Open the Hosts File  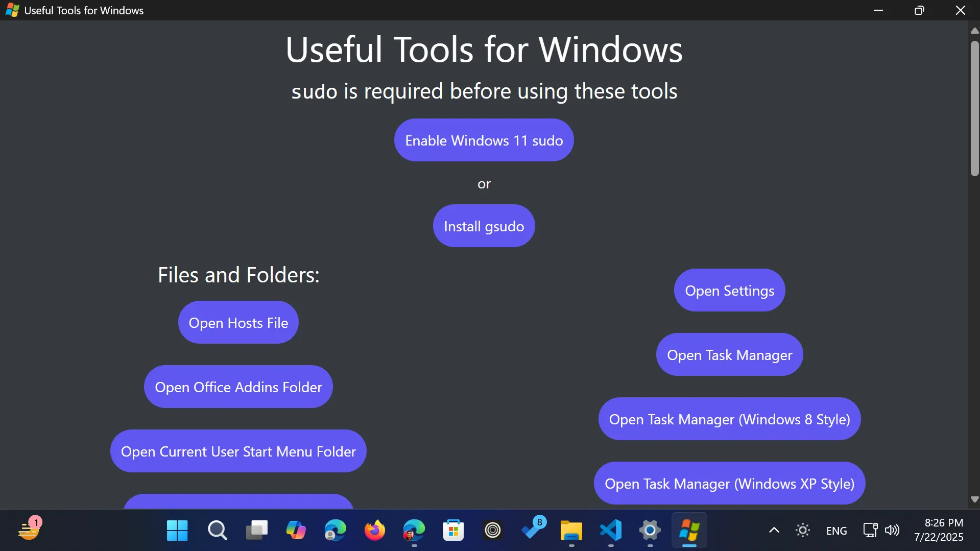pyautogui.click(x=238, y=322)
